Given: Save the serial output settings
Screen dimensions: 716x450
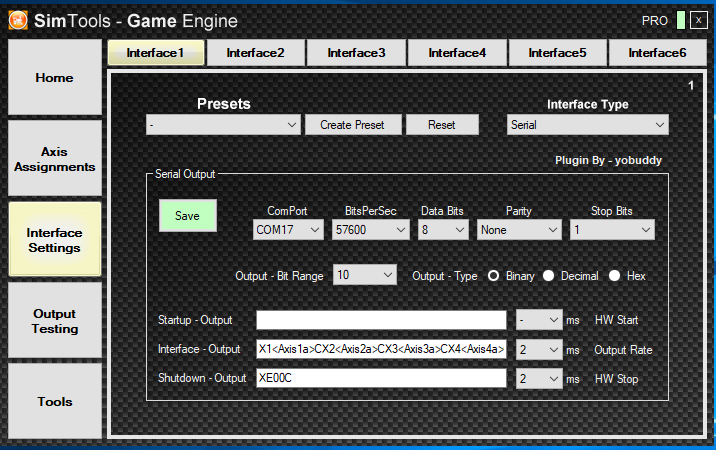Looking at the screenshot, I should [x=188, y=216].
